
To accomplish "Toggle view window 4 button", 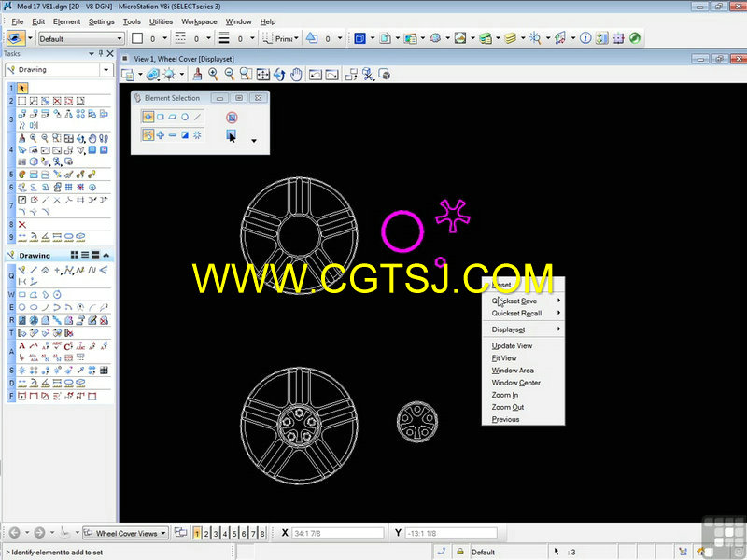I will (x=225, y=533).
